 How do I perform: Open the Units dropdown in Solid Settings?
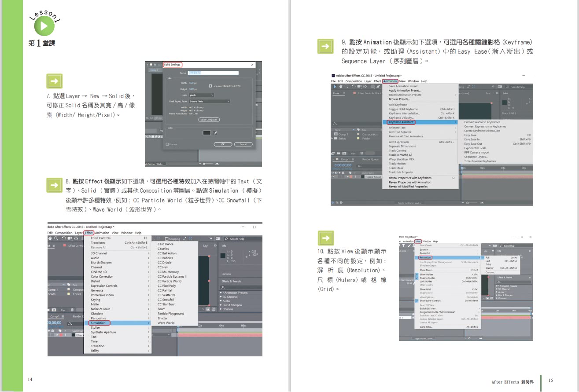coord(201,95)
